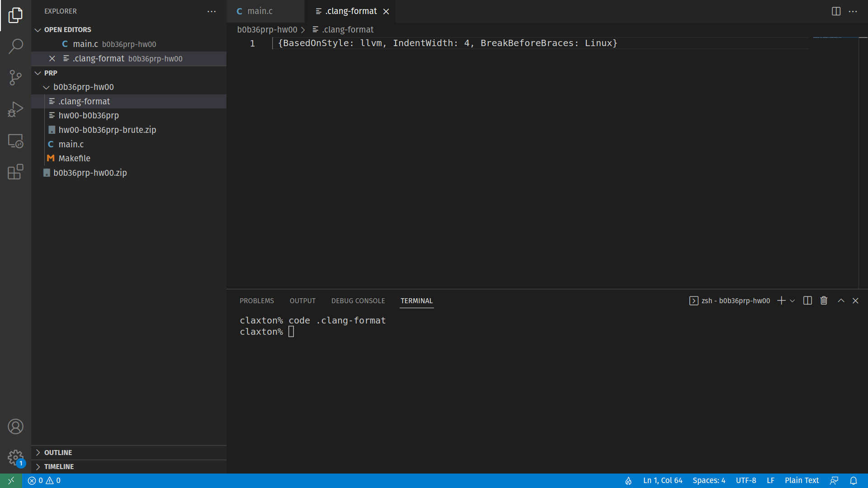Click the Accounts icon
The image size is (868, 488).
point(15,427)
